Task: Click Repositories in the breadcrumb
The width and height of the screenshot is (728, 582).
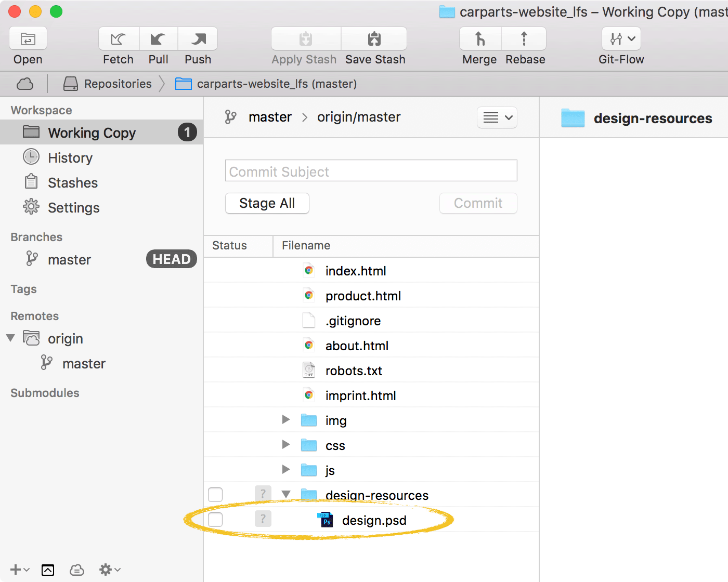Action: tap(118, 84)
